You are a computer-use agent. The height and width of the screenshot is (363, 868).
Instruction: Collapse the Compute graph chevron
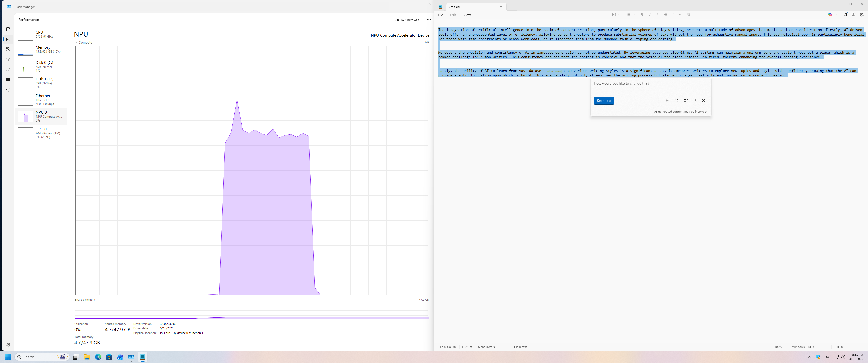[x=76, y=42]
